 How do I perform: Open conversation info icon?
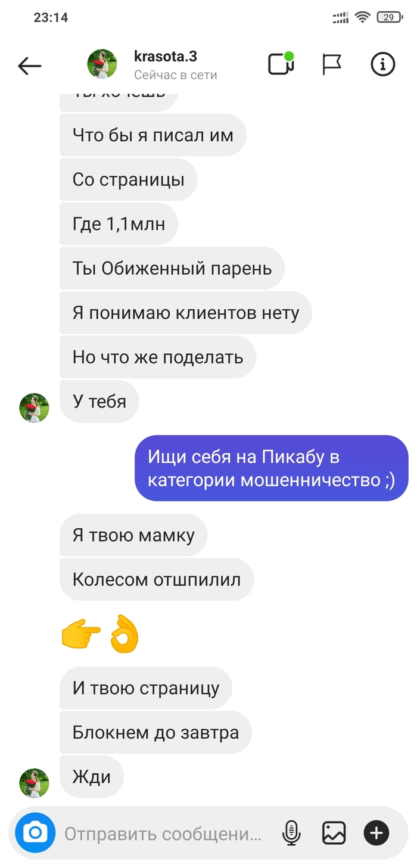coord(383,64)
